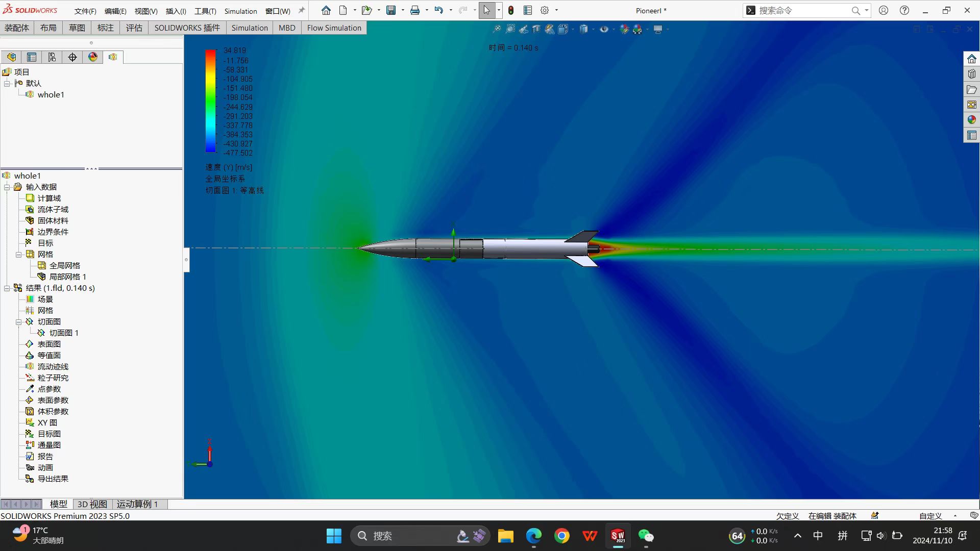The height and width of the screenshot is (551, 980).
Task: Open the Flow Simulation analysis tree tab
Action: (x=113, y=57)
